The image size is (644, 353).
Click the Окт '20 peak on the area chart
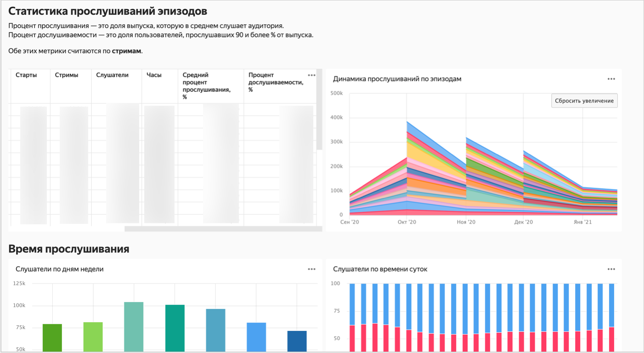(x=407, y=122)
